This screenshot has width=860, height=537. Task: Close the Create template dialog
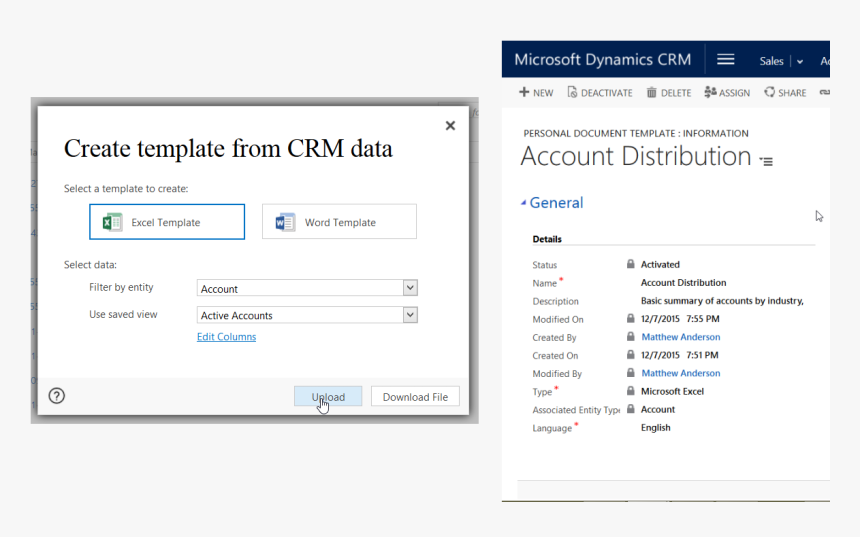point(450,126)
